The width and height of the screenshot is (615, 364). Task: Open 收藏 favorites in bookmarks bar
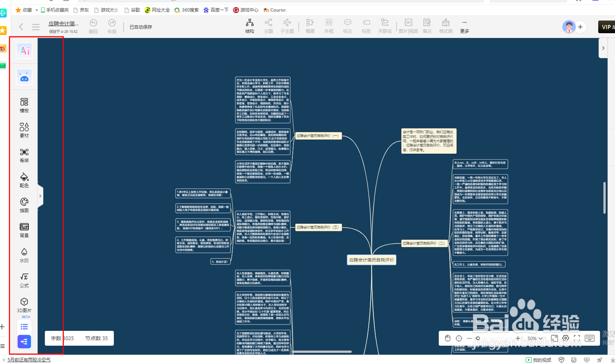point(24,10)
